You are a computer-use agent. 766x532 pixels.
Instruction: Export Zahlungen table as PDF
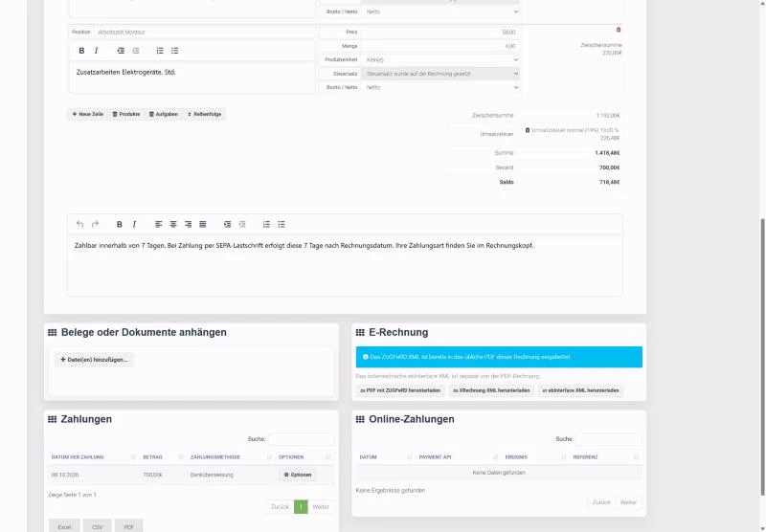[129, 526]
